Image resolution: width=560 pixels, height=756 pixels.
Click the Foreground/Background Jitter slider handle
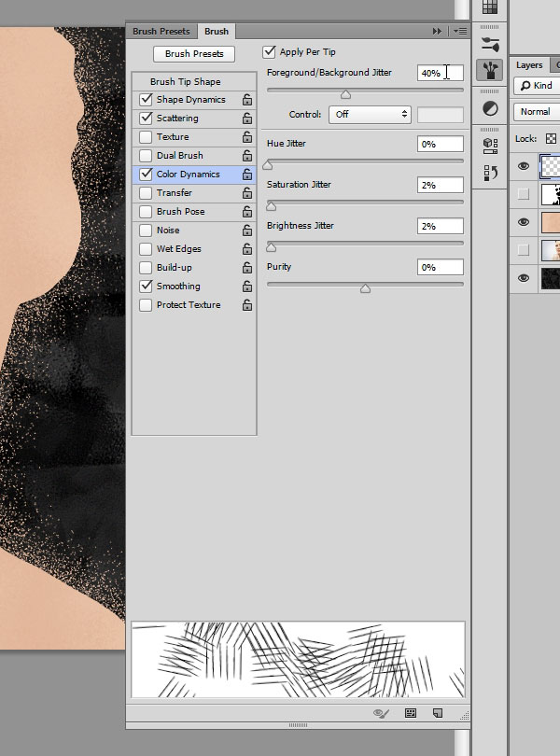click(345, 94)
